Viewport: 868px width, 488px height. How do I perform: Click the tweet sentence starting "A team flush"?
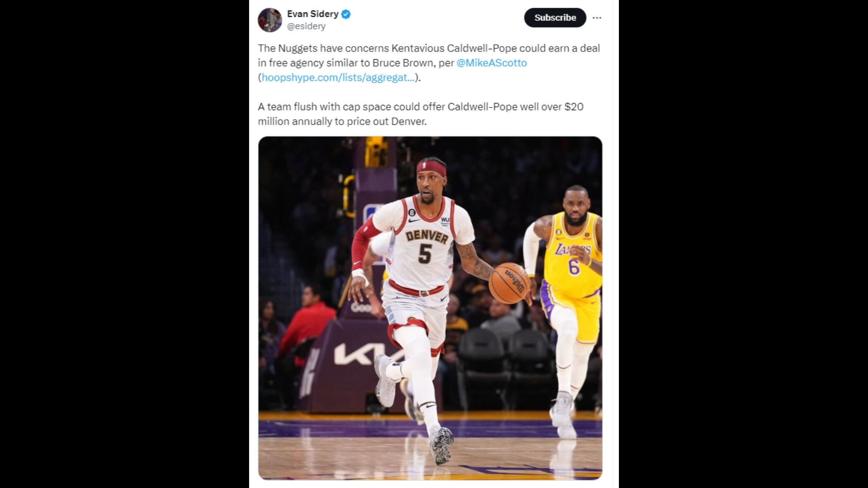pos(420,114)
